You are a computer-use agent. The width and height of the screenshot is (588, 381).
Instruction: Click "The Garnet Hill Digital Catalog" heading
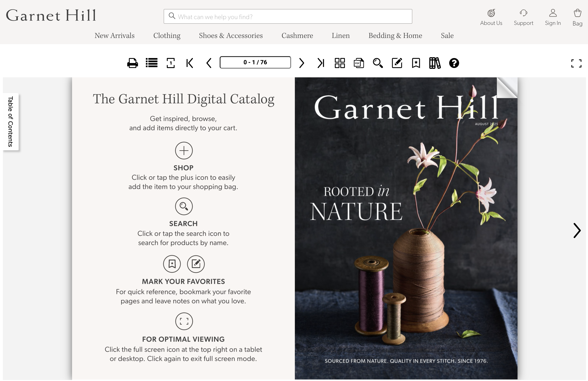tap(184, 99)
